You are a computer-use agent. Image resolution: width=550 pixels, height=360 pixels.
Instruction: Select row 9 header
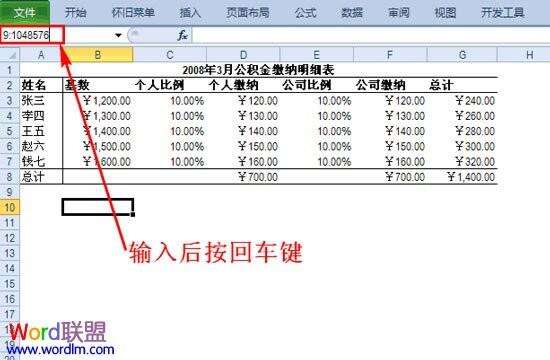tap(10, 192)
